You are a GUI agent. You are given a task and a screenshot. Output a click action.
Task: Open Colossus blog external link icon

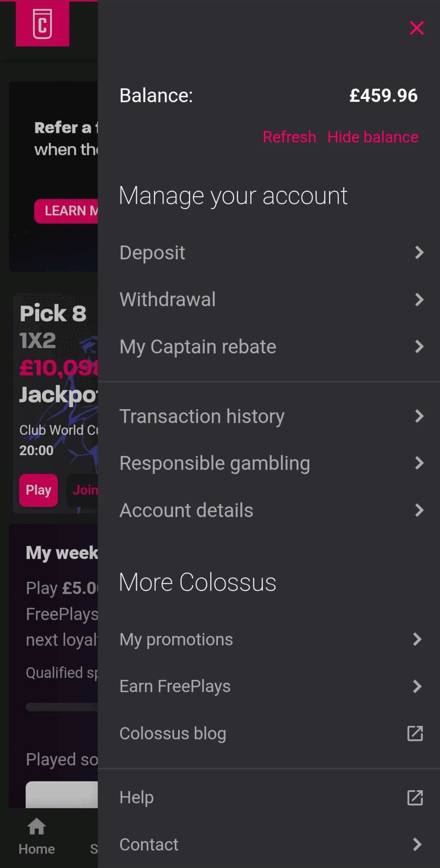[415, 733]
